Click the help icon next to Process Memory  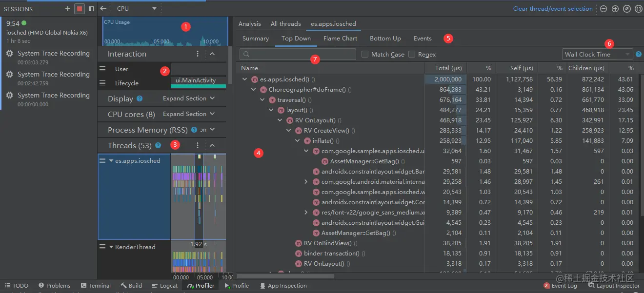click(x=194, y=130)
